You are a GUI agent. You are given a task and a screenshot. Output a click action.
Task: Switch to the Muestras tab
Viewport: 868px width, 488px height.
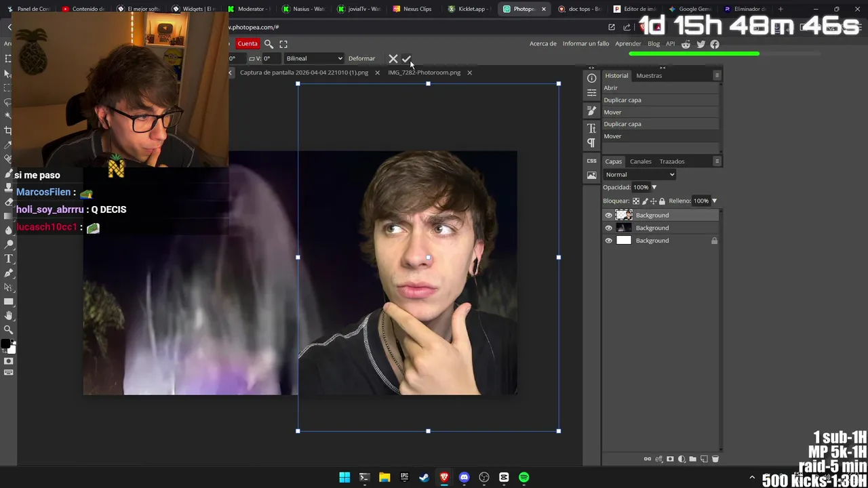coord(649,76)
